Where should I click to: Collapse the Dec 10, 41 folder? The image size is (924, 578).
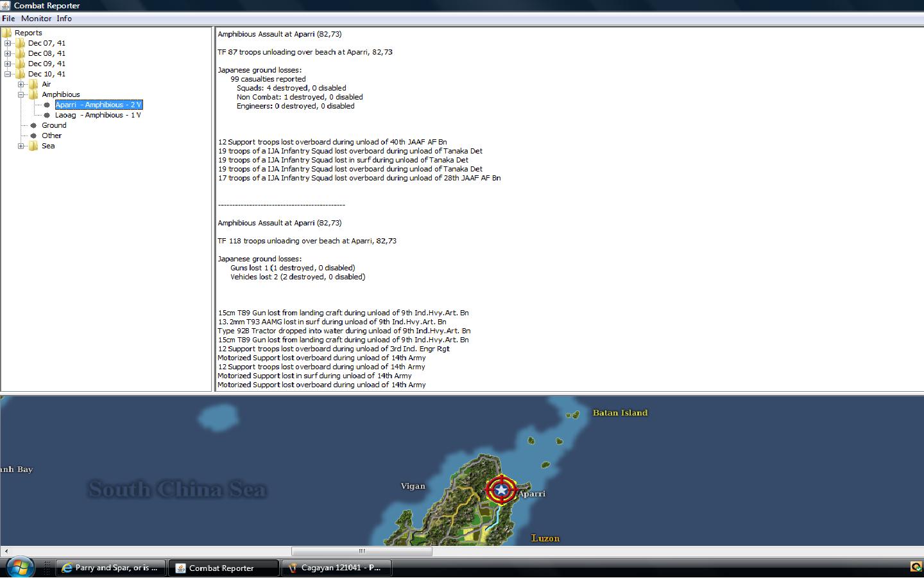(8, 74)
